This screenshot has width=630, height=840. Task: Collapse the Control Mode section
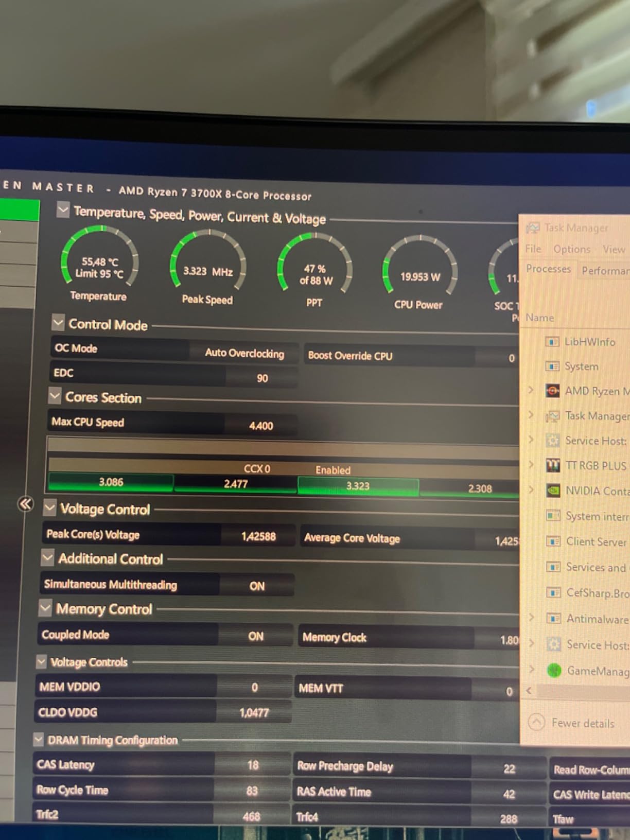point(58,323)
